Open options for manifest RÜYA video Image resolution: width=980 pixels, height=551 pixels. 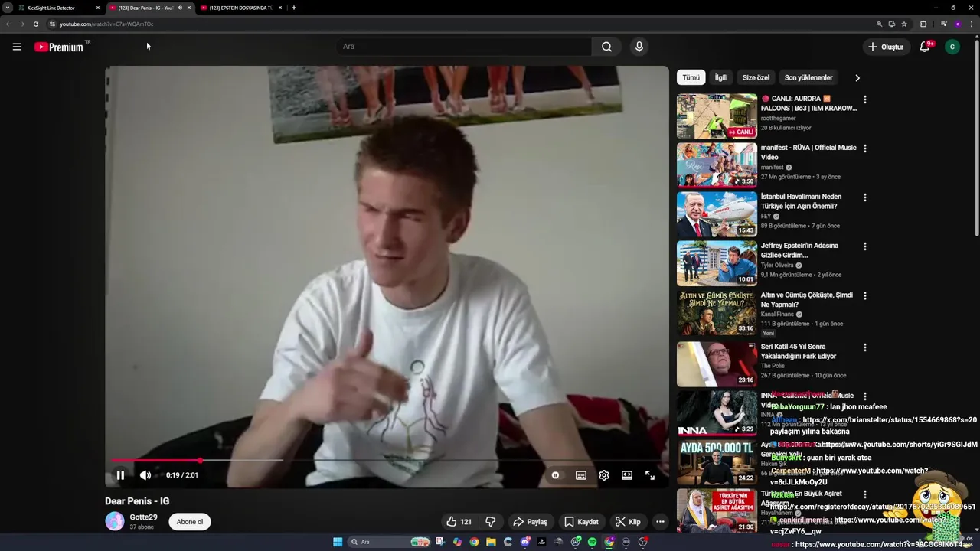coord(865,148)
